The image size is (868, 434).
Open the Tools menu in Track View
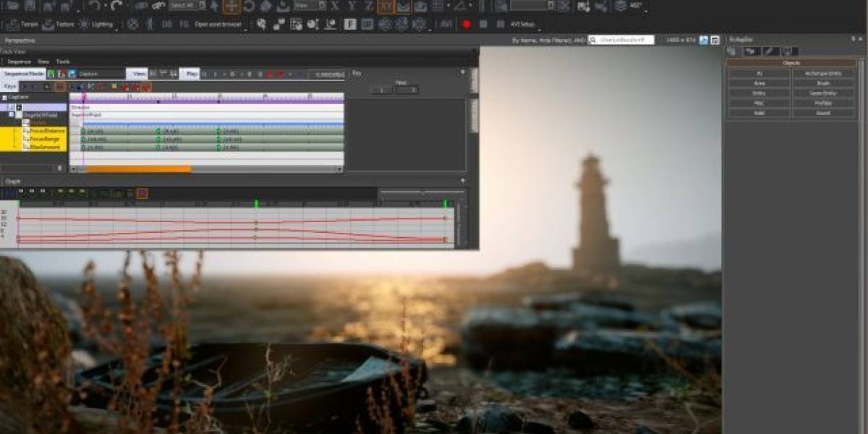63,62
